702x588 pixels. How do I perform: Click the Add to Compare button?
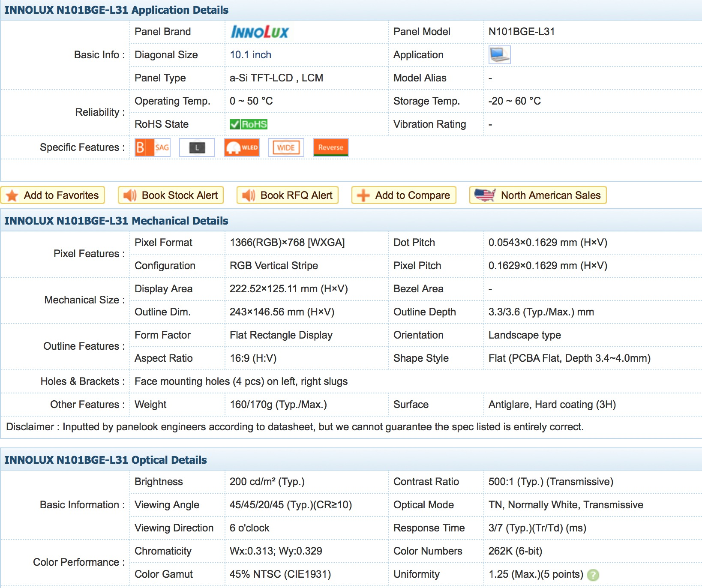(404, 195)
